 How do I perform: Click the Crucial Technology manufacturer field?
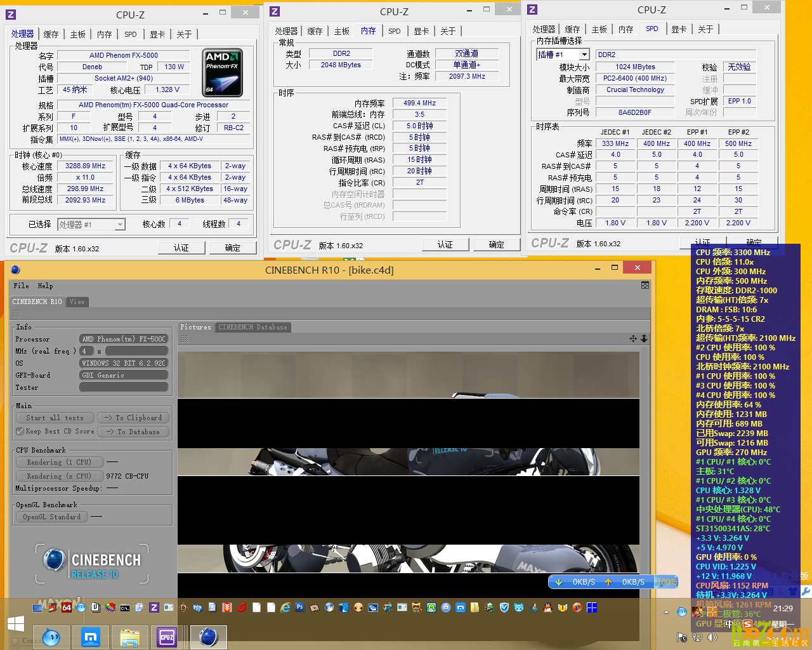click(635, 90)
